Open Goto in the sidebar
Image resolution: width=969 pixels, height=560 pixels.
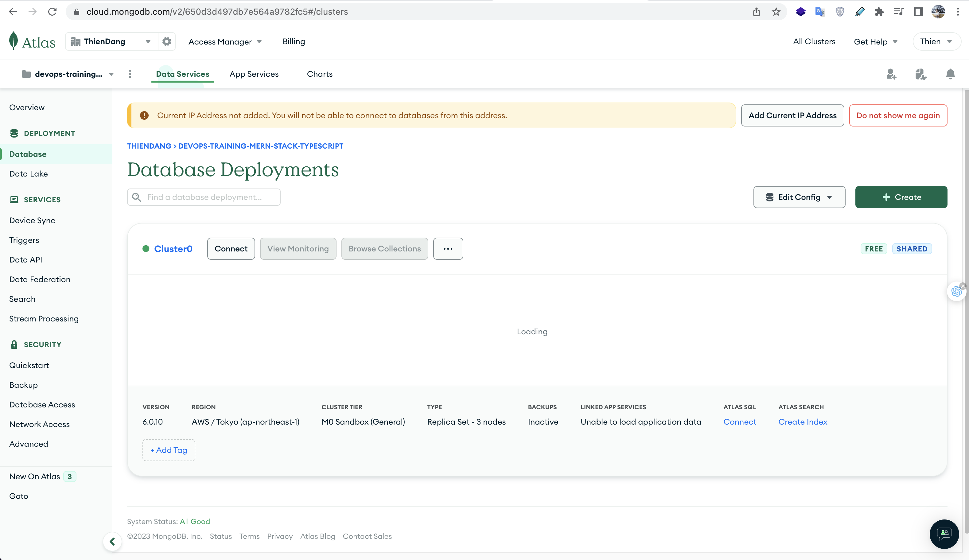click(18, 496)
